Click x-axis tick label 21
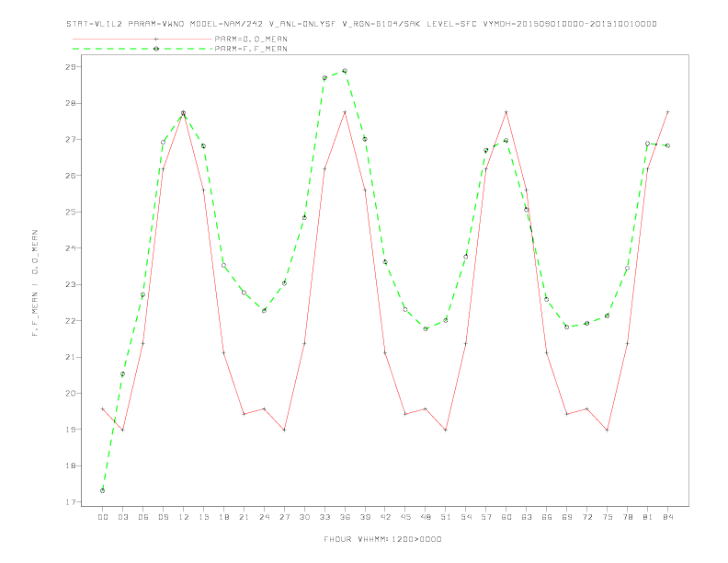Image resolution: width=728 pixels, height=563 pixels. pos(244,517)
